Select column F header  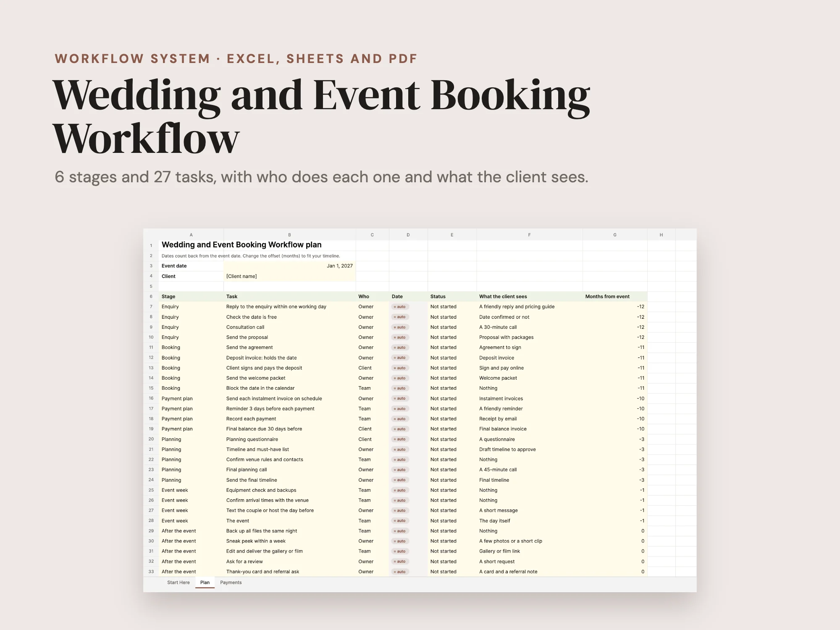[529, 235]
